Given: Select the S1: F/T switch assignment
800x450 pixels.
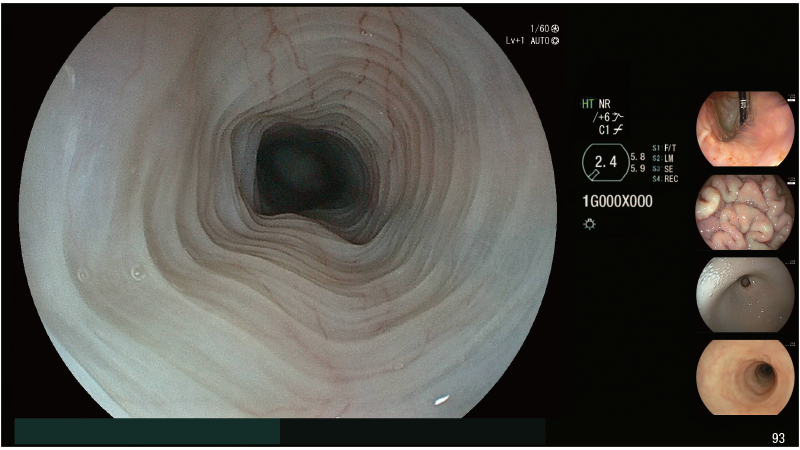Looking at the screenshot, I should [x=664, y=148].
